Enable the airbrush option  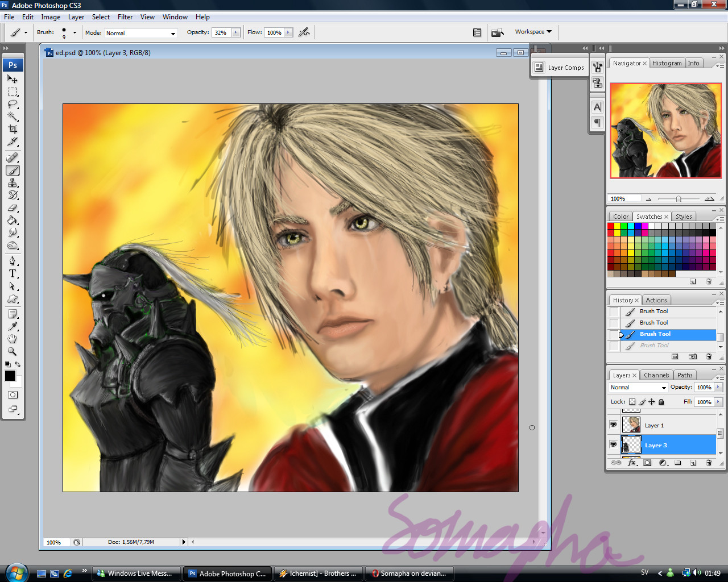click(x=304, y=32)
